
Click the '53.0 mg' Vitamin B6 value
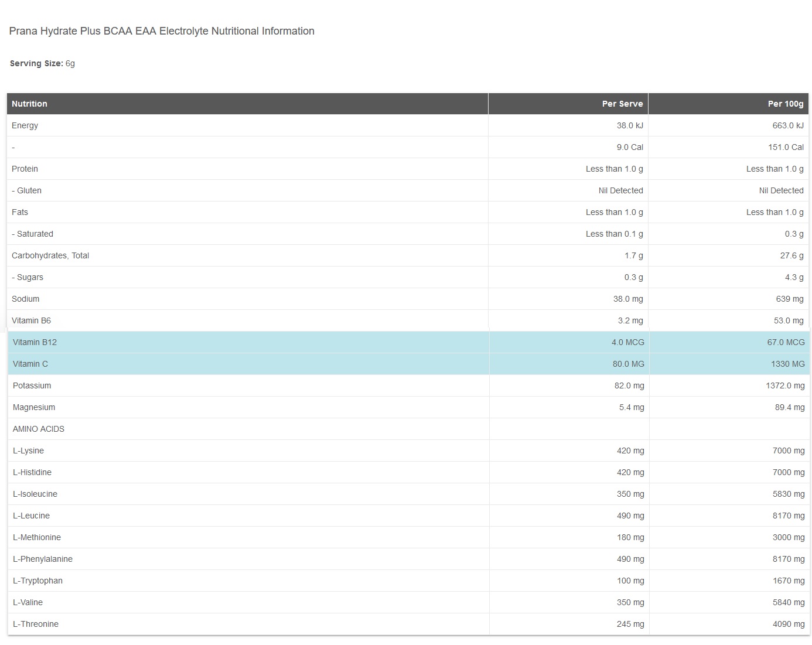tap(789, 320)
